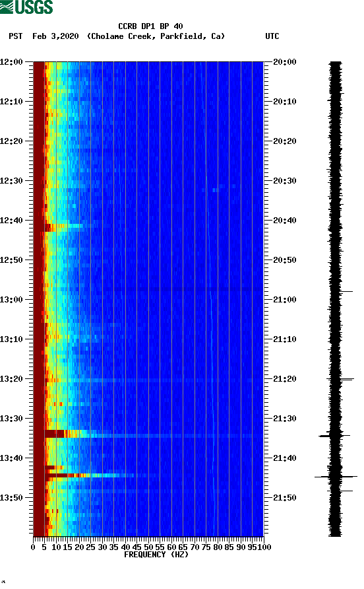Screen dimensions: 364x589
Task: Click the 20:40 UTC time label
Action: [285, 221]
